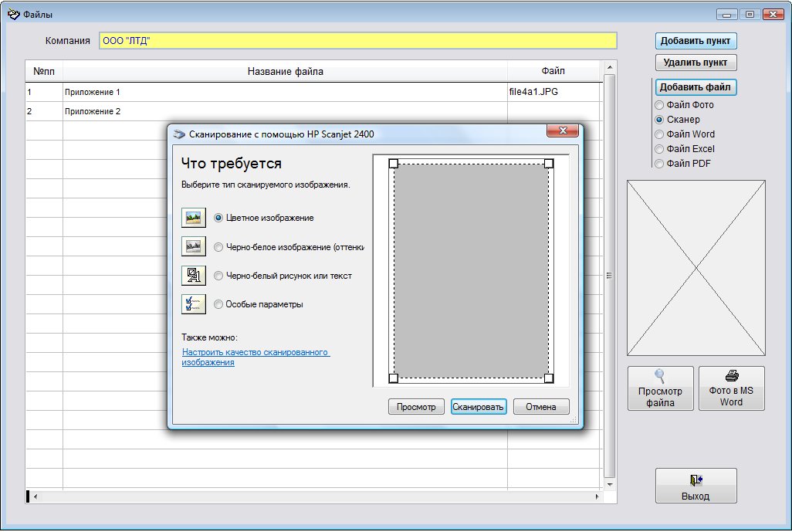This screenshot has height=532, width=792.
Task: Select the 'Черно-белый рисунок или текст' option
Action: coord(218,276)
